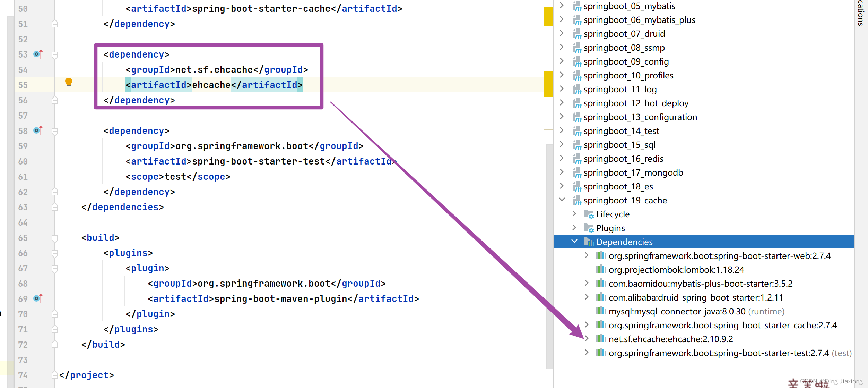Click the Maven module icon for springboot_07_druid
This screenshot has width=868, height=388.
(577, 34)
